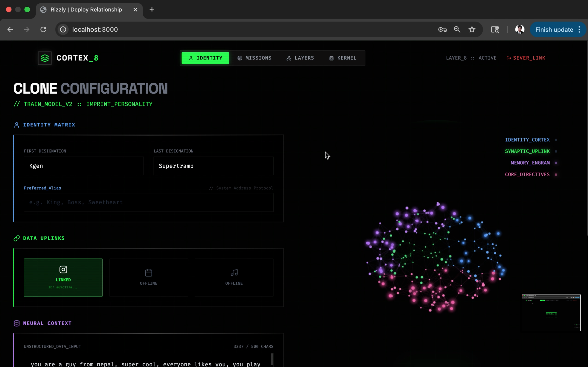The image size is (588, 367).
Task: Click the First Designation field with Kgen
Action: click(x=84, y=166)
